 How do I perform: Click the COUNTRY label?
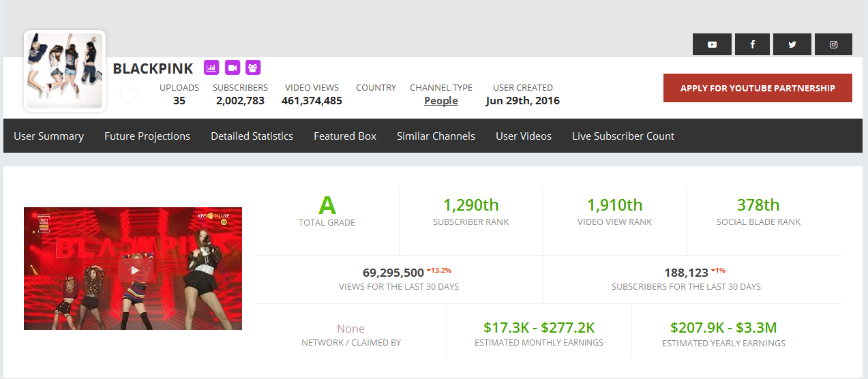(376, 87)
